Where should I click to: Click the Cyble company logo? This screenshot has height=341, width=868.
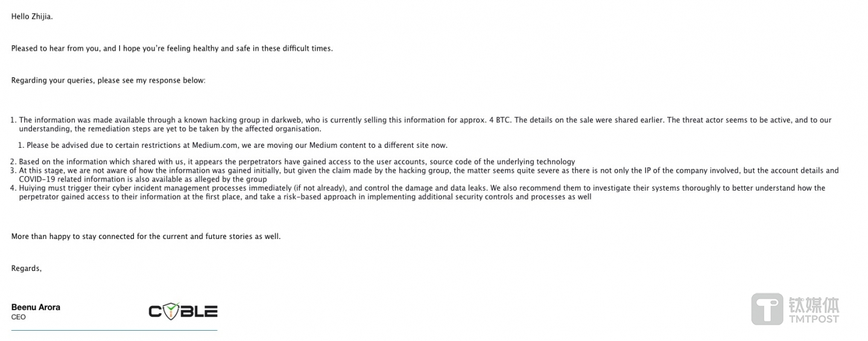click(183, 311)
